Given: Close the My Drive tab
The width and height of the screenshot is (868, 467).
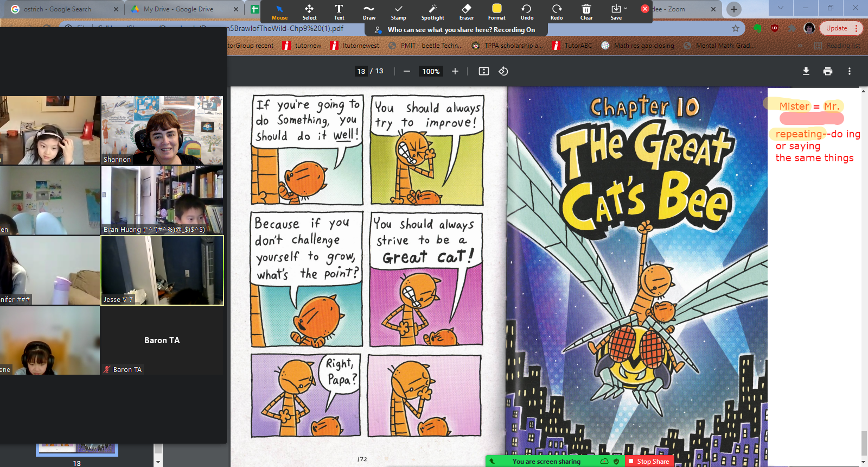Looking at the screenshot, I should pyautogui.click(x=236, y=9).
